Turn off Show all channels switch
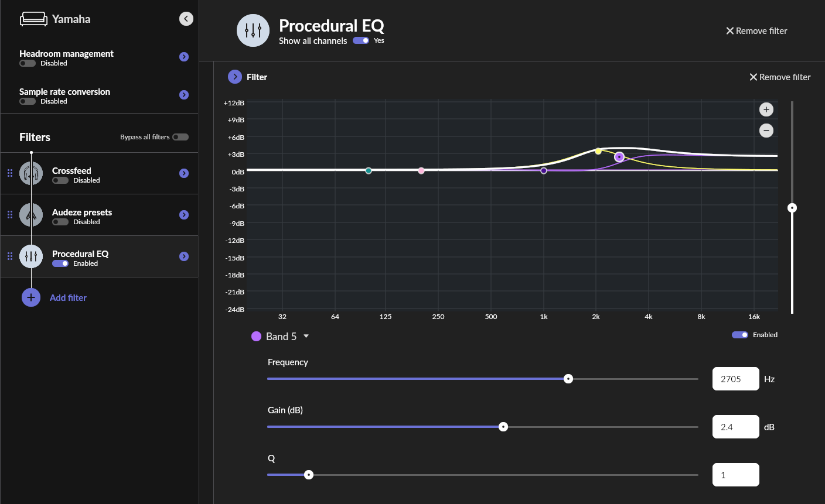Screen dimensions: 825x504 tap(361, 40)
